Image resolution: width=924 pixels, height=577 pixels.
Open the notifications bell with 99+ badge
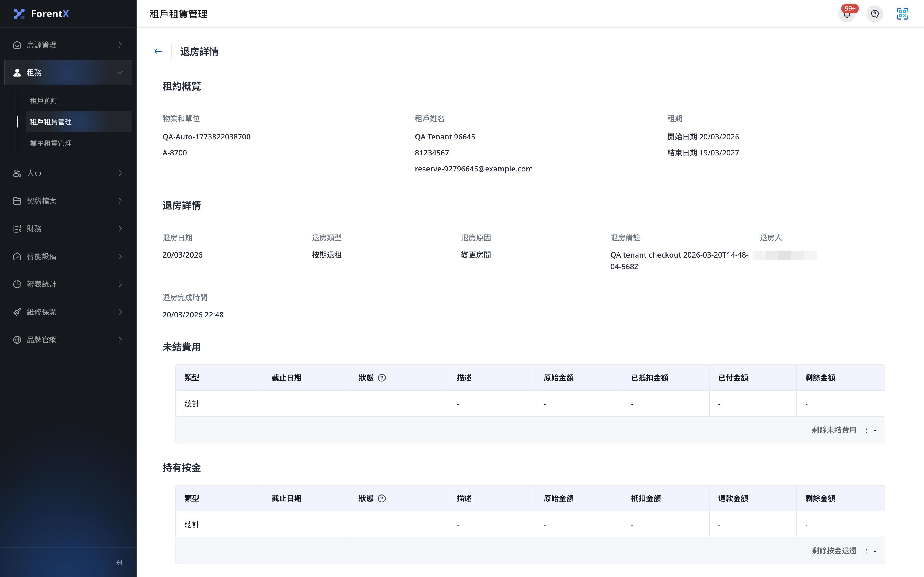[847, 14]
